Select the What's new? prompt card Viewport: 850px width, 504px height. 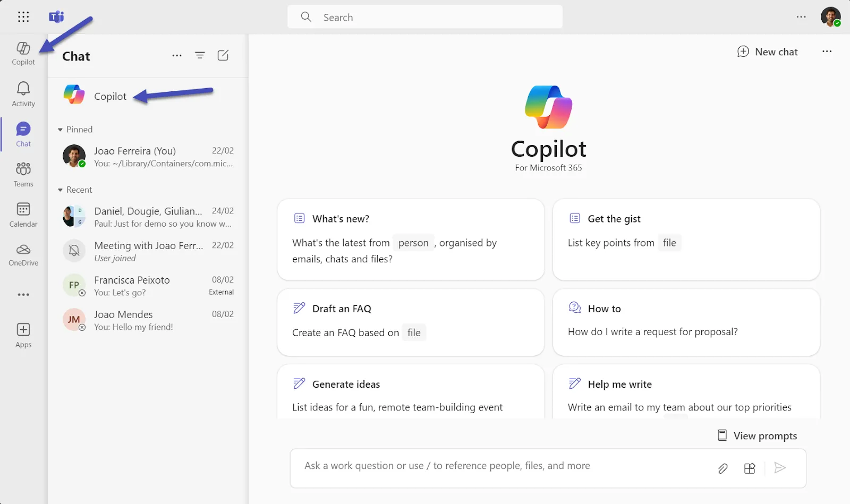pos(411,240)
